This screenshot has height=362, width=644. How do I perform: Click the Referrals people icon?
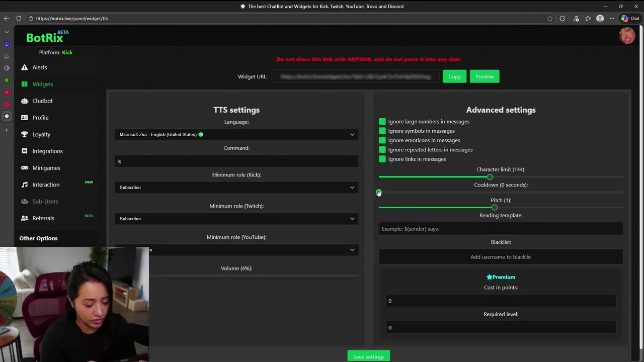coord(24,218)
